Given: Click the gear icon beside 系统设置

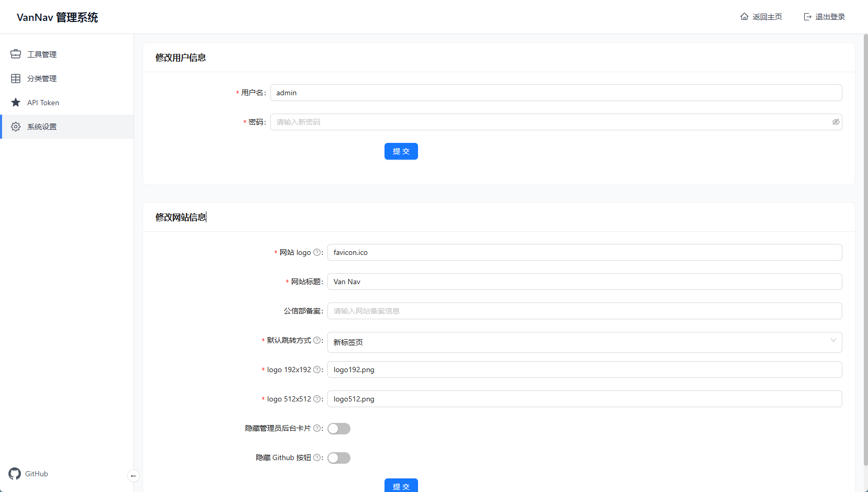Looking at the screenshot, I should pos(16,127).
